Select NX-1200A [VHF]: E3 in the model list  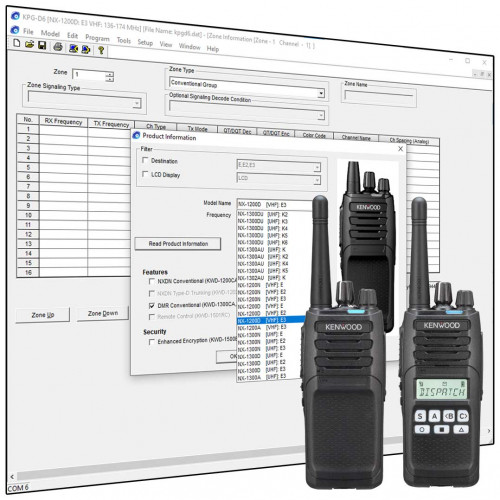[262, 327]
